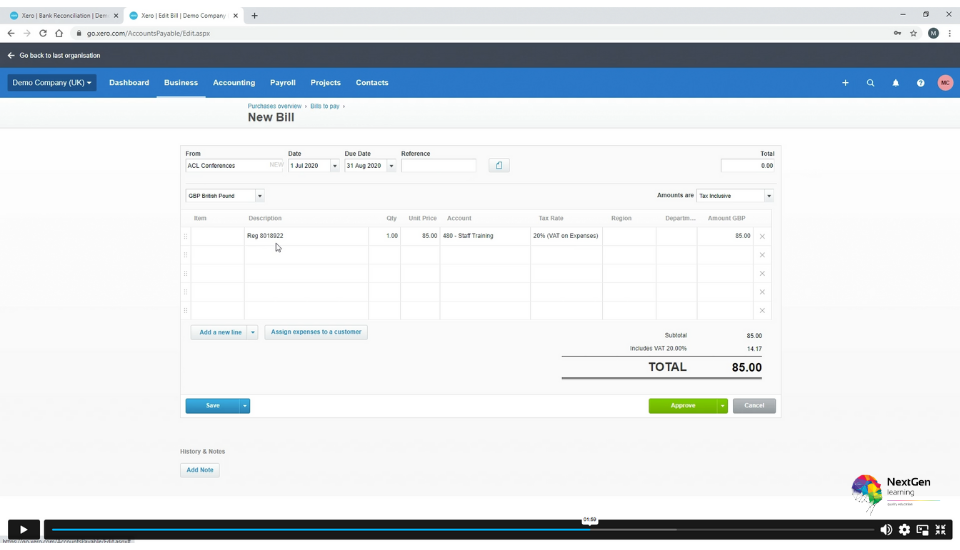Open the Due Date calendar dropdown arrow
Viewport: 960px width, 550px height.
tap(390, 166)
